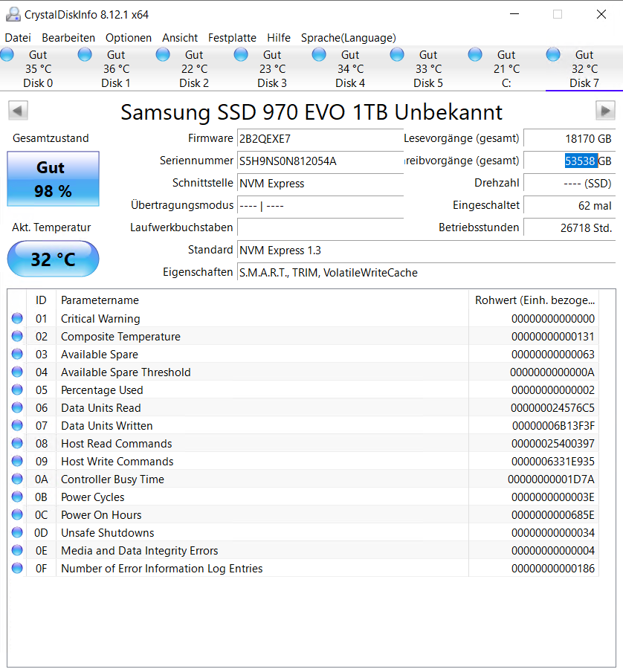Click the empty Laufwerkbuchstaben field

coord(320,228)
